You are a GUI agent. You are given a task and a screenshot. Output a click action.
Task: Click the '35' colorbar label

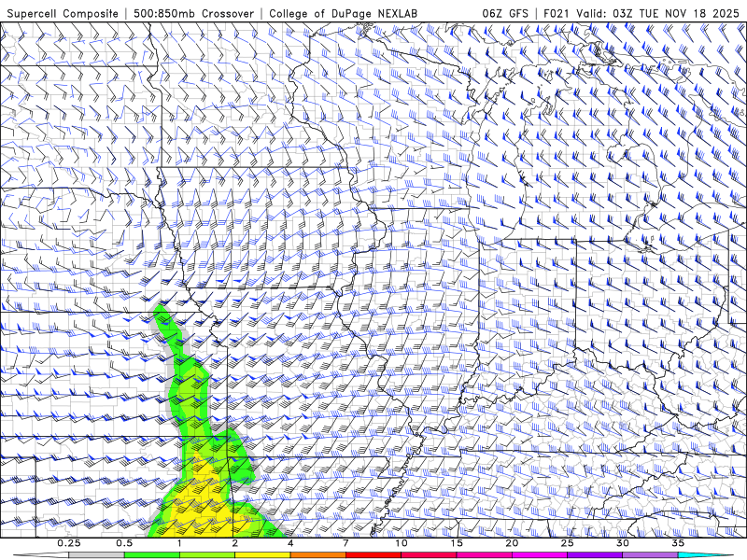tap(678, 543)
